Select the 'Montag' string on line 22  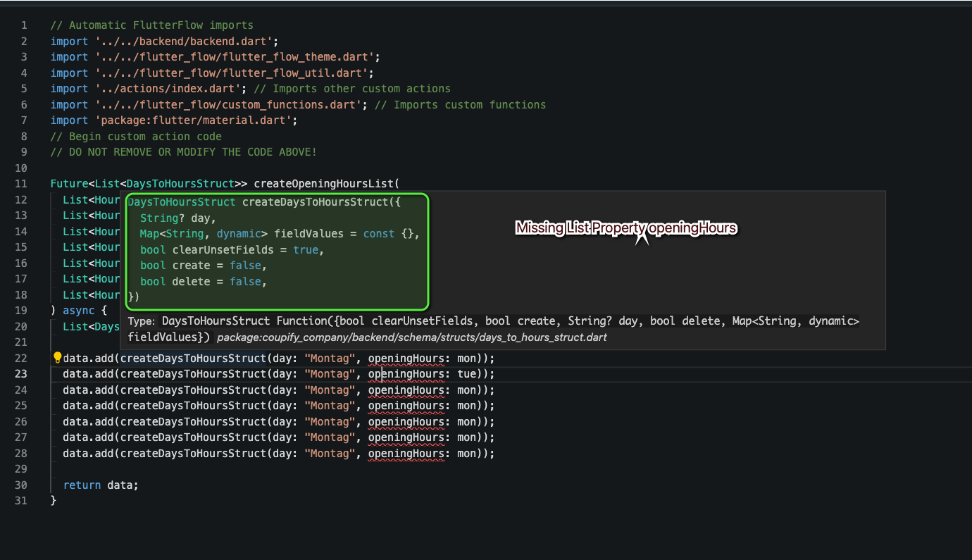329,358
